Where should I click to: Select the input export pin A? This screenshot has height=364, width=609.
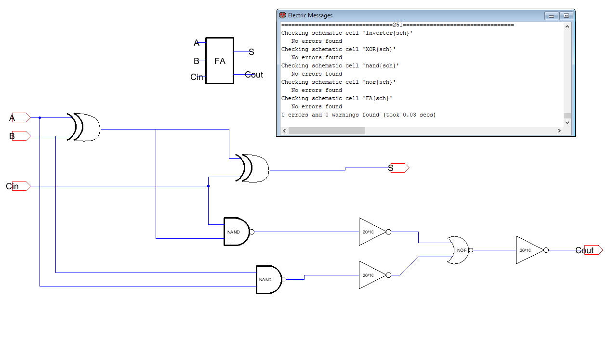(20, 117)
